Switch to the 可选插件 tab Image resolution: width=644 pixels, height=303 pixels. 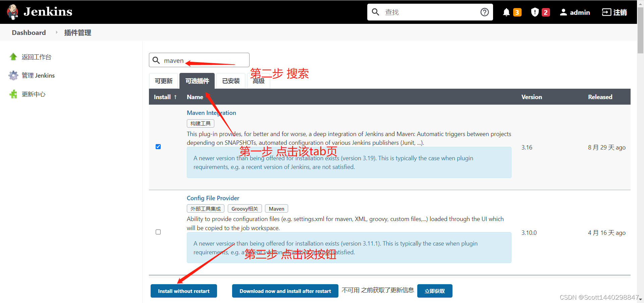click(x=197, y=81)
